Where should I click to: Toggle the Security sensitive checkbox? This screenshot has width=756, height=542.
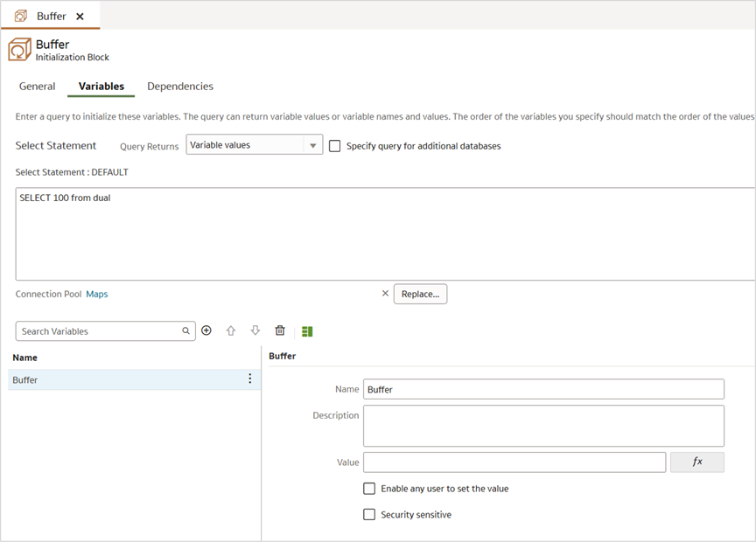pos(369,515)
